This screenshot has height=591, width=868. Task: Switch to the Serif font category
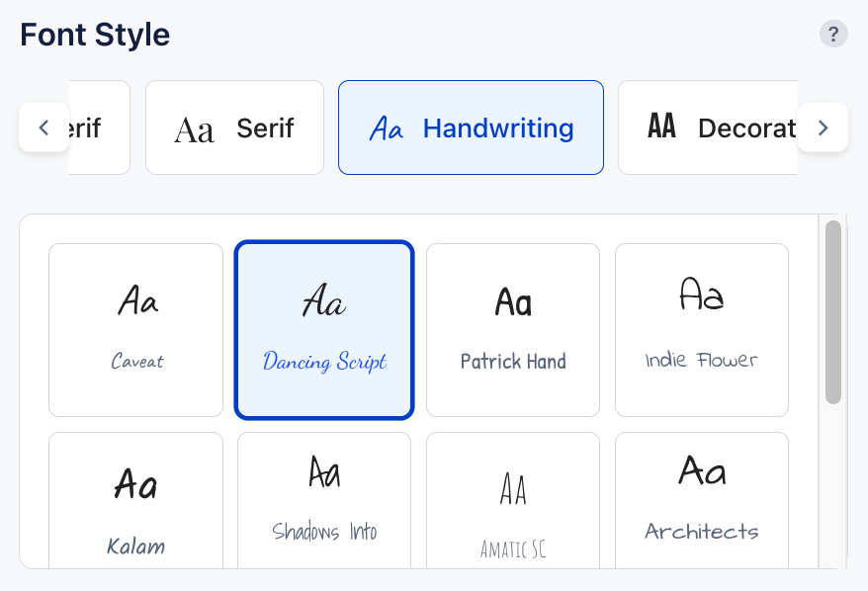[234, 127]
